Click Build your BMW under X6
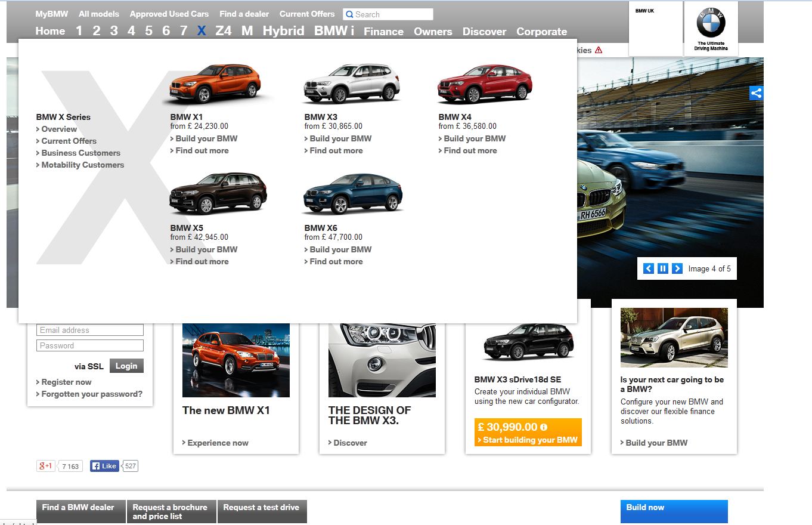Viewport: 812px width, 525px height. (338, 249)
